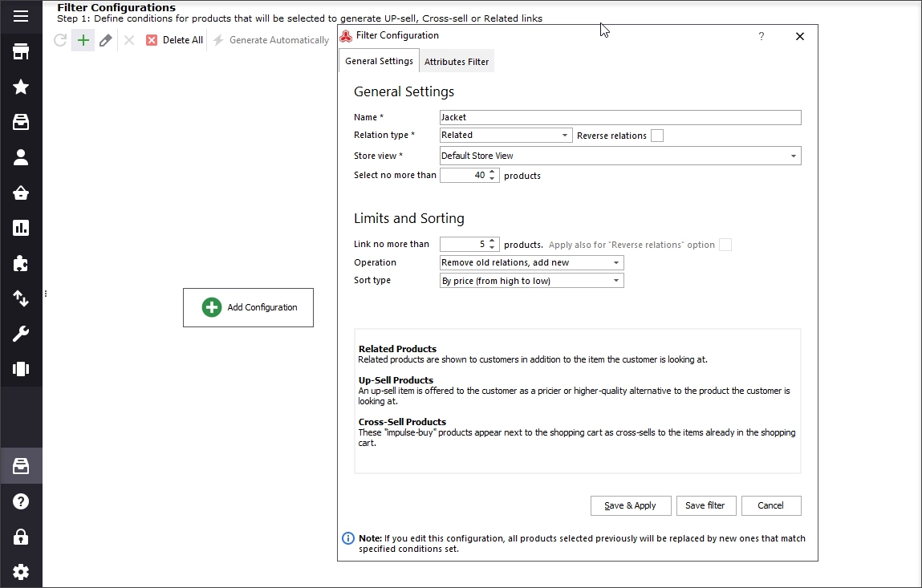This screenshot has height=588, width=922.
Task: Open the hamburger menu in the sidebar
Action: [21, 16]
